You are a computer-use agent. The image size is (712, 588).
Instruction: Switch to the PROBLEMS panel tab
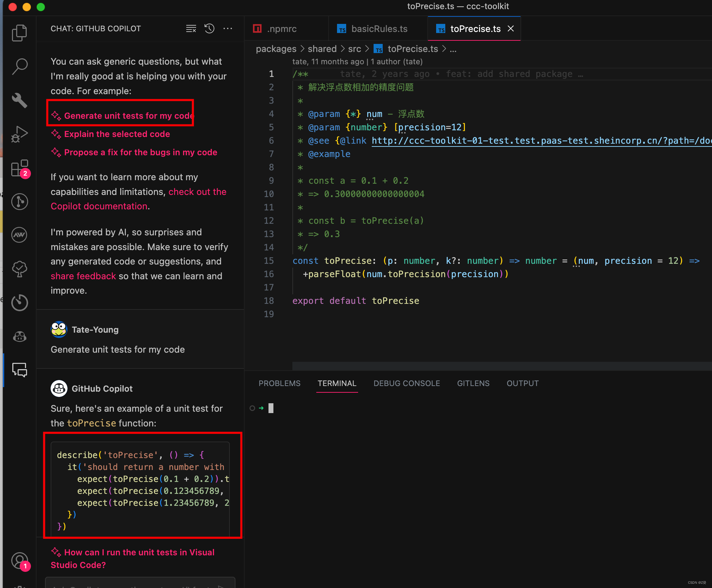(279, 383)
